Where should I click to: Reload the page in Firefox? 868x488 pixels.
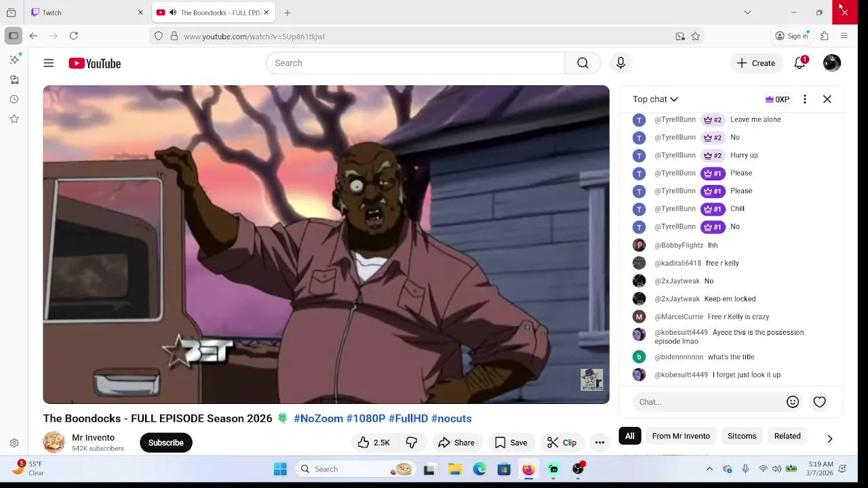74,36
